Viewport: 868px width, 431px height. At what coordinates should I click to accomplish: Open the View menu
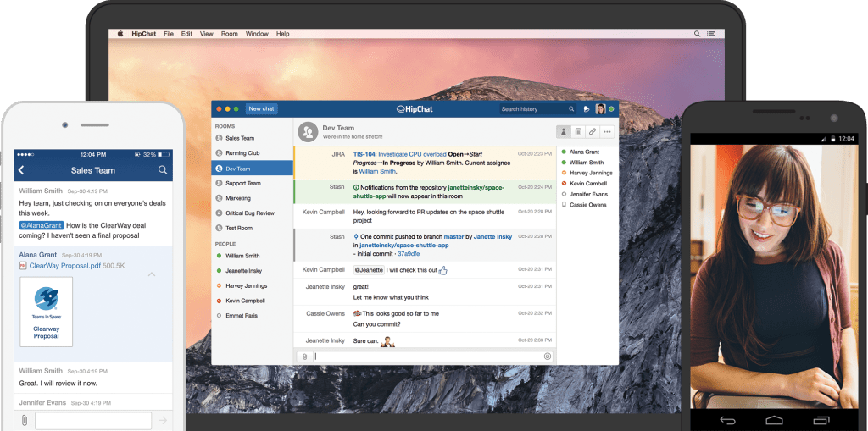pyautogui.click(x=207, y=34)
